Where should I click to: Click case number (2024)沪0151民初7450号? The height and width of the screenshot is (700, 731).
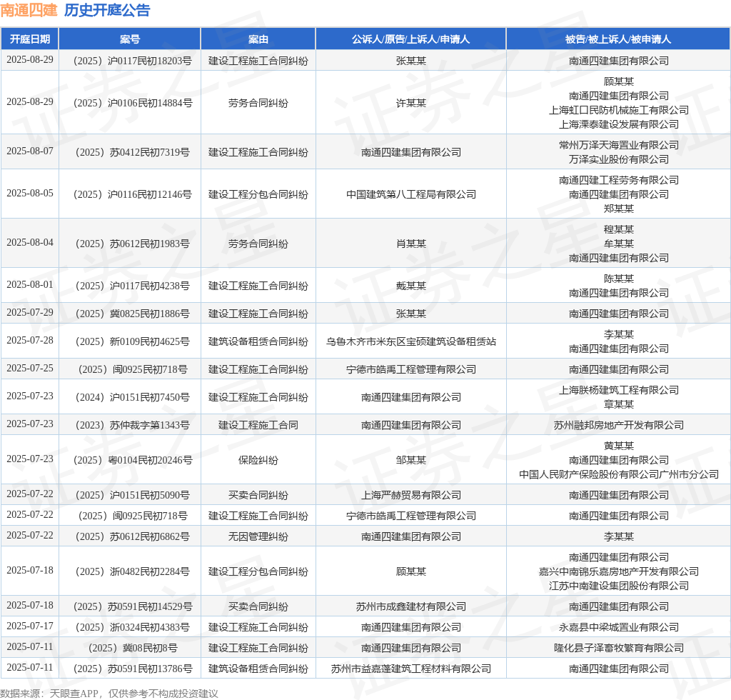(132, 397)
